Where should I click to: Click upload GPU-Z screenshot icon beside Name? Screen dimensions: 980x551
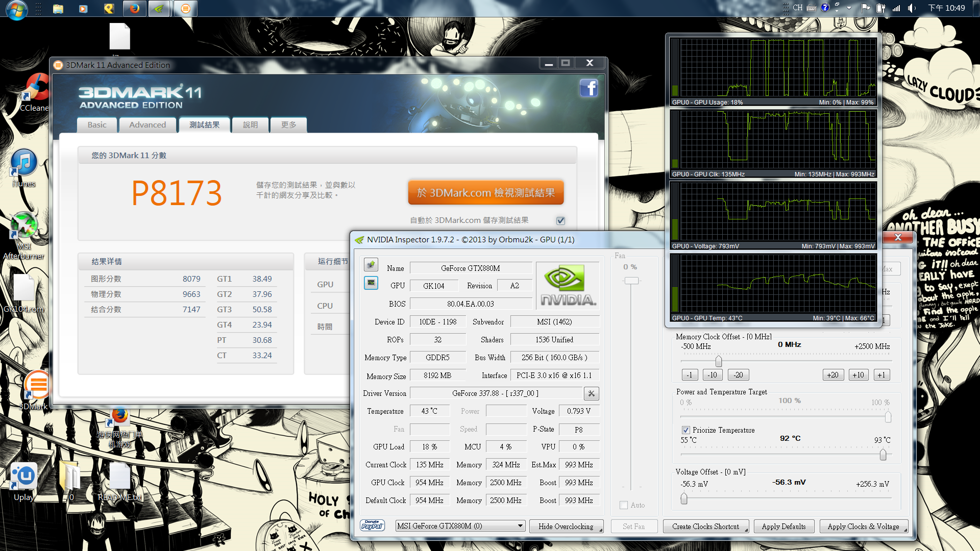point(371,264)
